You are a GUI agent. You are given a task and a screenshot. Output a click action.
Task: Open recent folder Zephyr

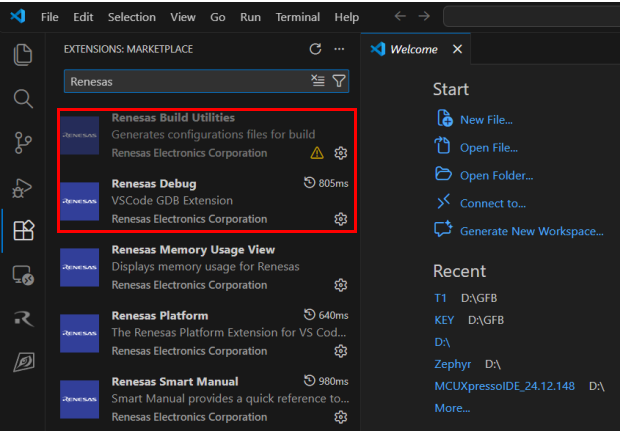pos(453,364)
